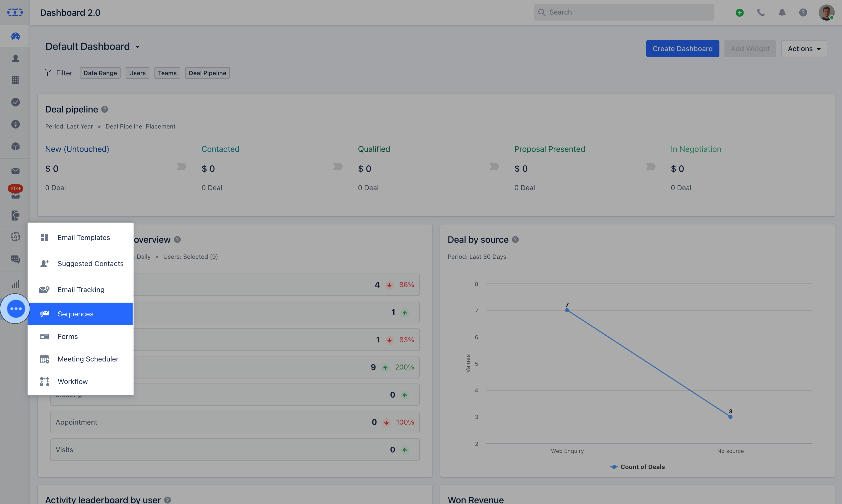842x504 pixels.
Task: Click the Dashboard 2.0 page title
Action: [70, 13]
